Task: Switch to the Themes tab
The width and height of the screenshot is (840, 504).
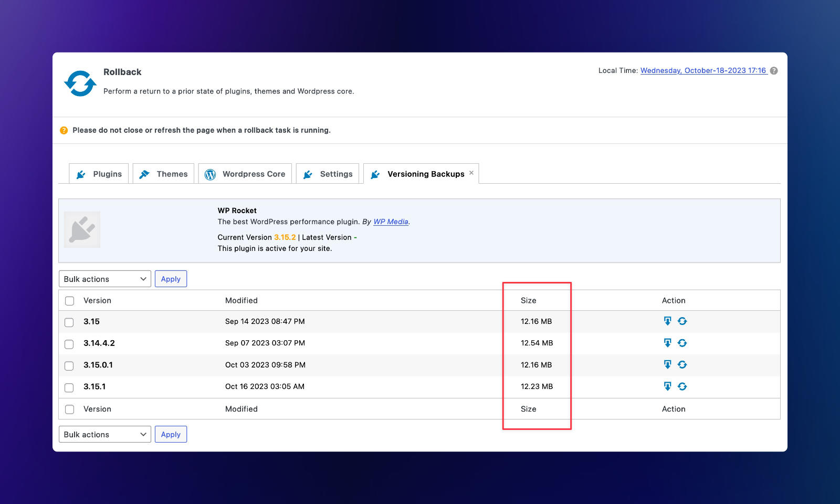Action: 163,173
